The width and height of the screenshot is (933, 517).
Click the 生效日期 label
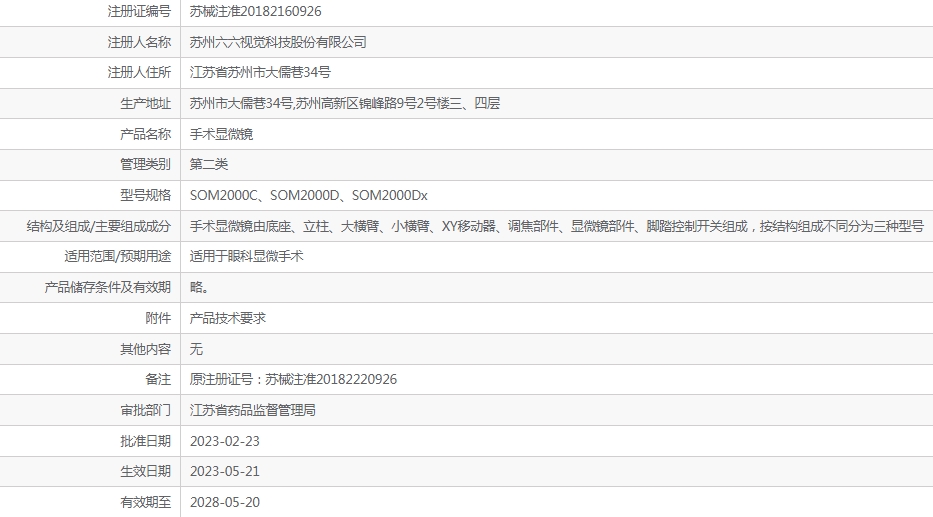146,472
